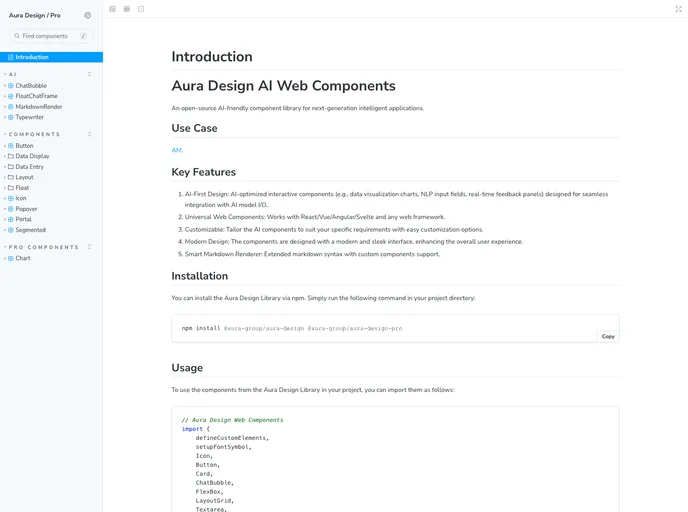Click the 'import {' code line
This screenshot has height=512, width=688.
[x=196, y=429]
